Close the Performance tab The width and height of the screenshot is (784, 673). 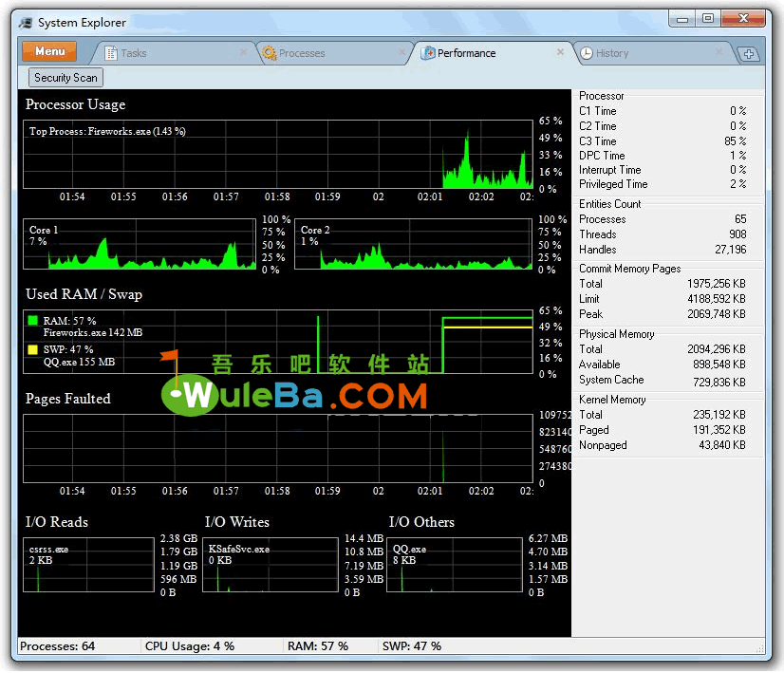coord(560,52)
